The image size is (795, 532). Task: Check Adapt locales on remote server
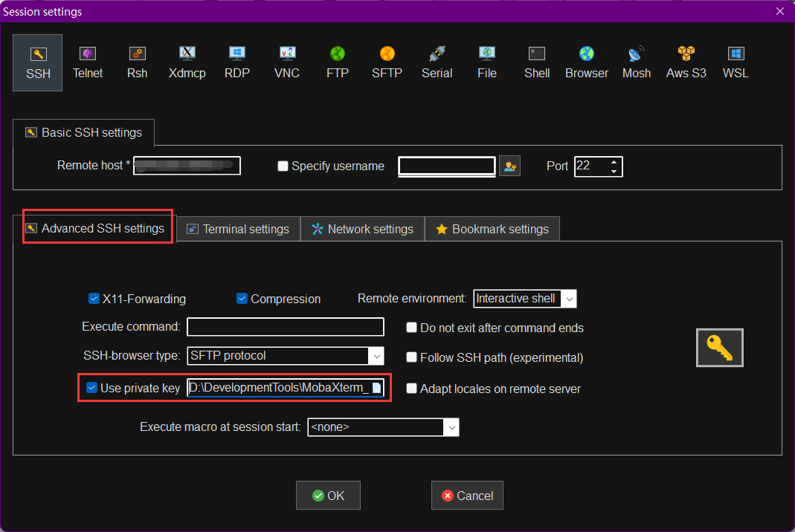412,389
